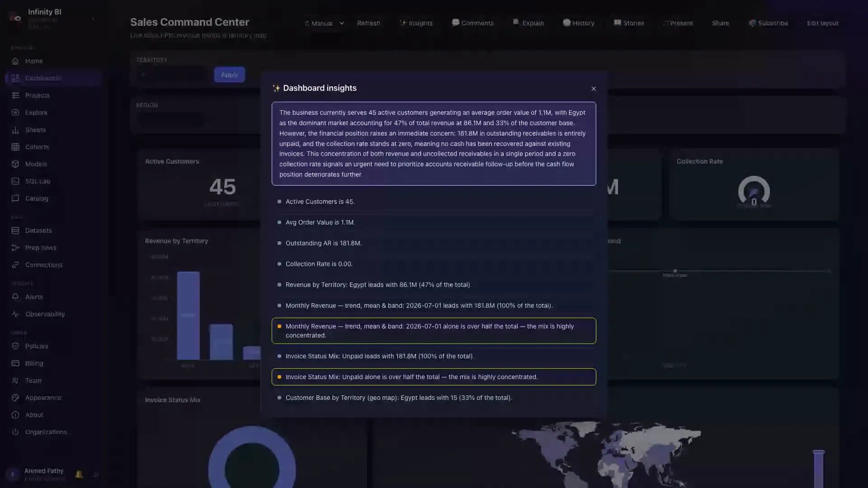Click the About info icon
868x488 pixels.
click(x=15, y=415)
